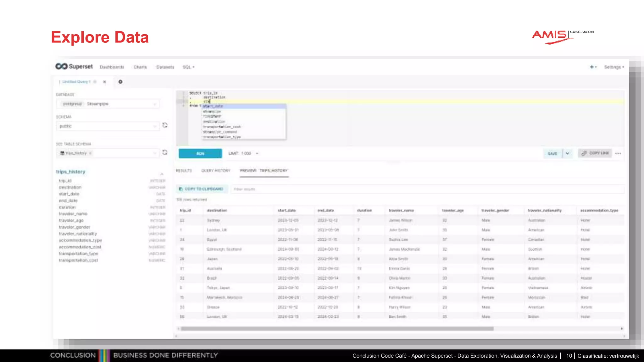
Task: Choose transportation_type from the autocomplete list
Action: click(x=244, y=137)
